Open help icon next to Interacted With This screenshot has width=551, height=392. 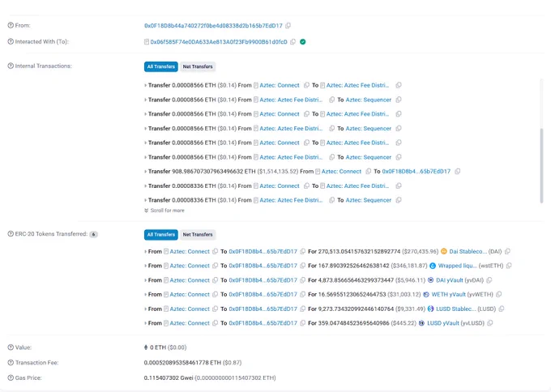pos(11,41)
